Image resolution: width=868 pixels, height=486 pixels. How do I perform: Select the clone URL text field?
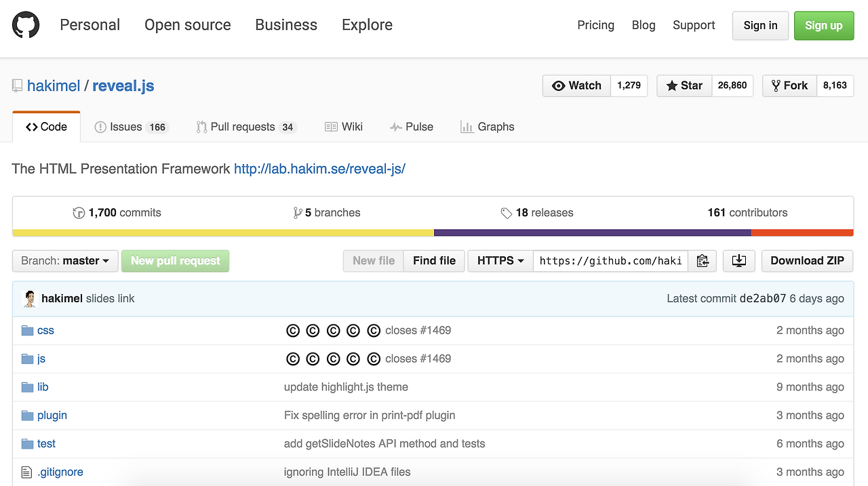(610, 261)
